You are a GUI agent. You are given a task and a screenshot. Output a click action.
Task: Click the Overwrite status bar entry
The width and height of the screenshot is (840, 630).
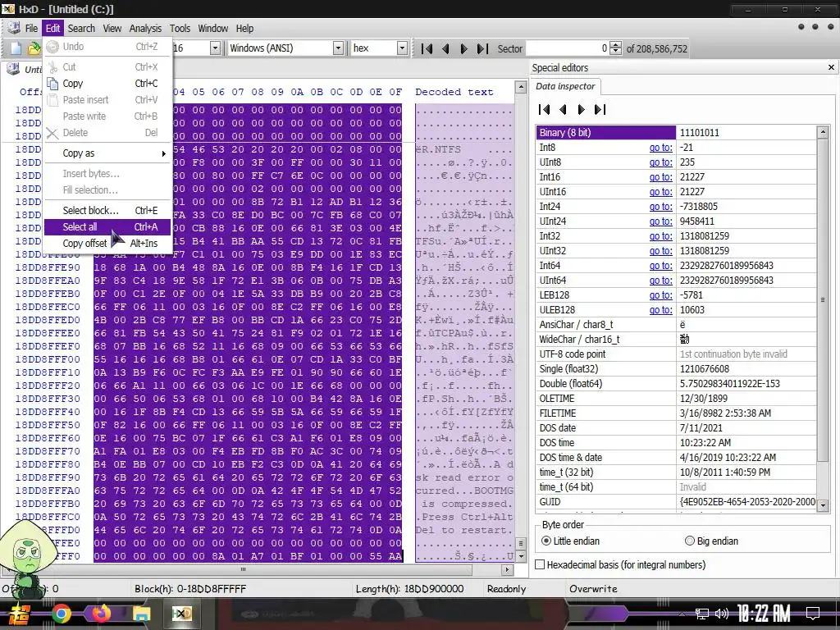[593, 589]
